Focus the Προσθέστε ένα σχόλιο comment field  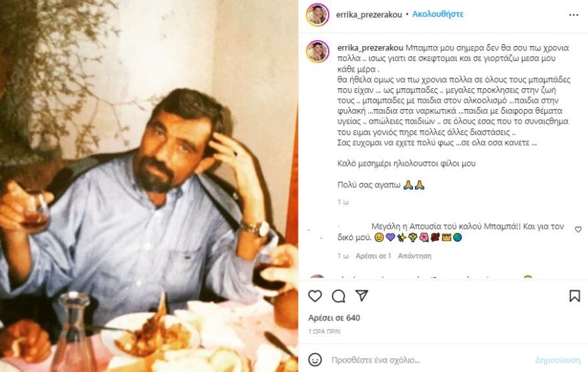click(428, 360)
